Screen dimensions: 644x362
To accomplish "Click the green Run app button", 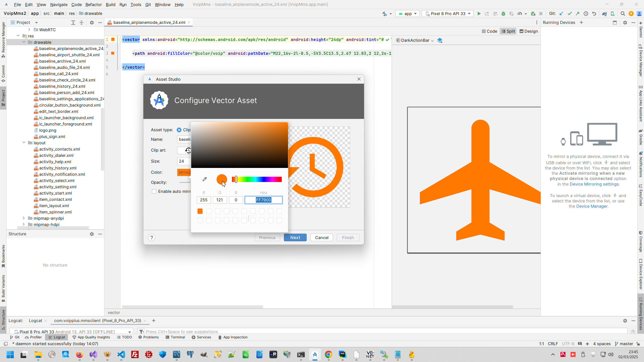I will [x=479, y=14].
